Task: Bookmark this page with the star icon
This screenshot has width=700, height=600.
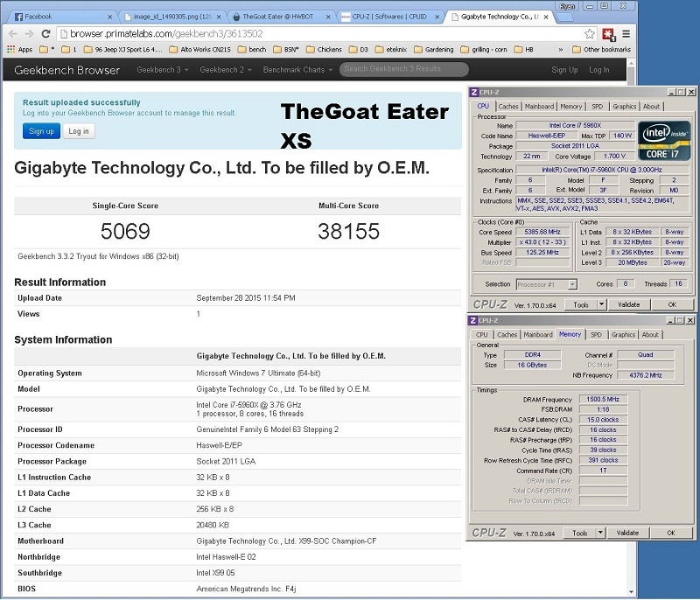Action: (x=589, y=34)
